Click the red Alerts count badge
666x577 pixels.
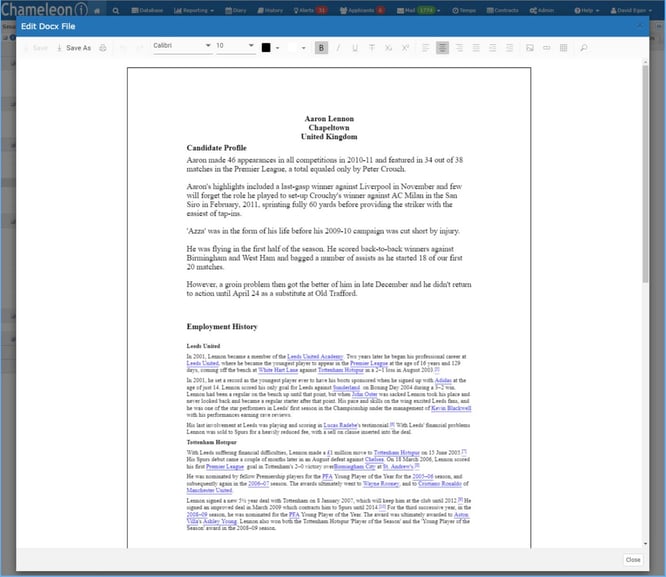[322, 11]
